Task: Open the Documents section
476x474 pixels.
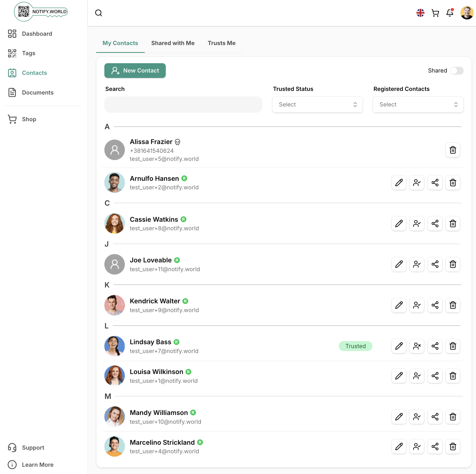Action: [x=38, y=92]
